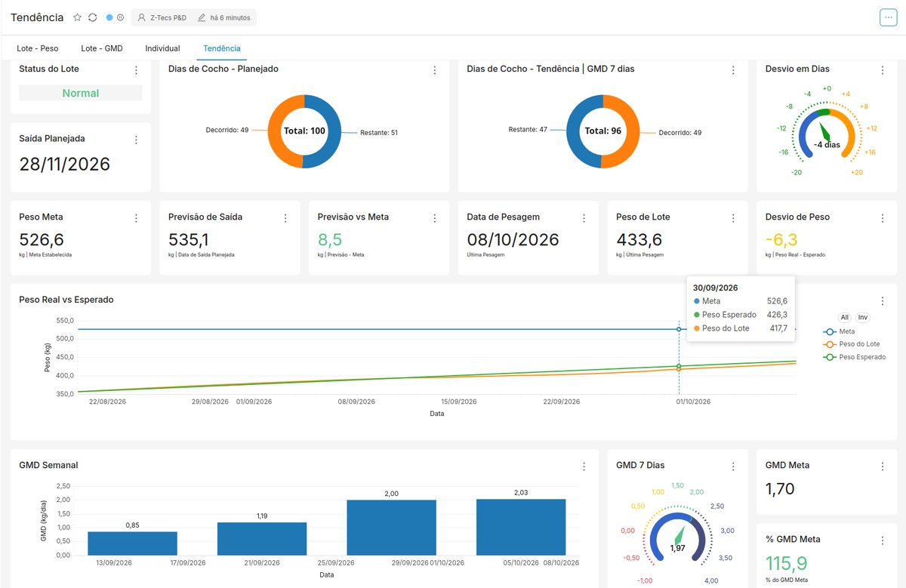The image size is (906, 588).
Task: Open the Previsão vs Meta card menu
Action: (435, 218)
